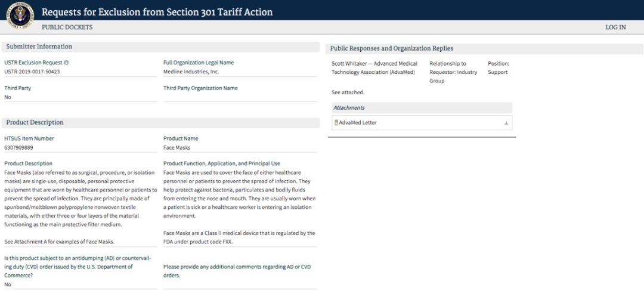Click the USTR seal logo
This screenshot has width=644, height=300.
pos(20,16)
